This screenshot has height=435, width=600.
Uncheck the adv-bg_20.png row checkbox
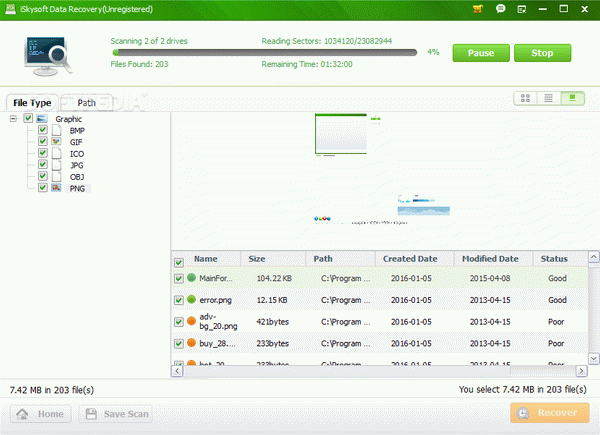tap(179, 322)
